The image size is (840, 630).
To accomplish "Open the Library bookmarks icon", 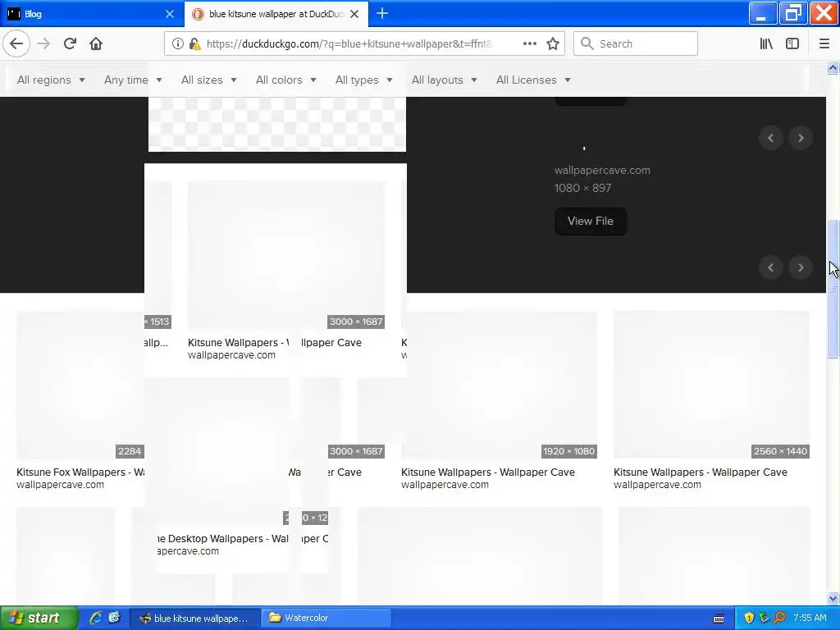I will 766,44.
